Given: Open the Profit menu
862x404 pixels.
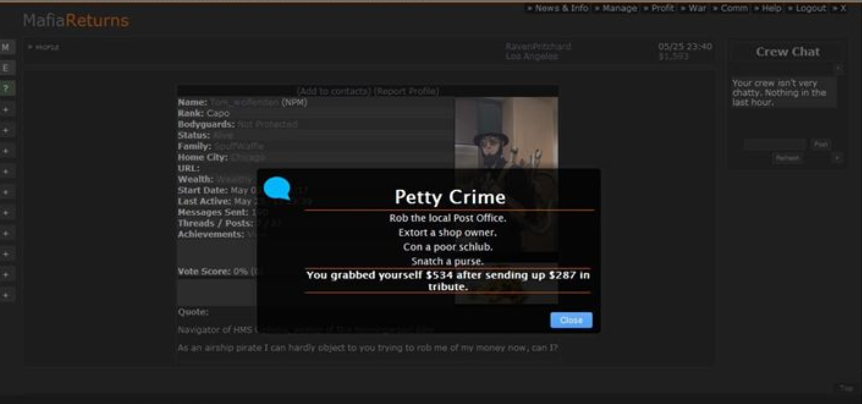Looking at the screenshot, I should (x=659, y=8).
